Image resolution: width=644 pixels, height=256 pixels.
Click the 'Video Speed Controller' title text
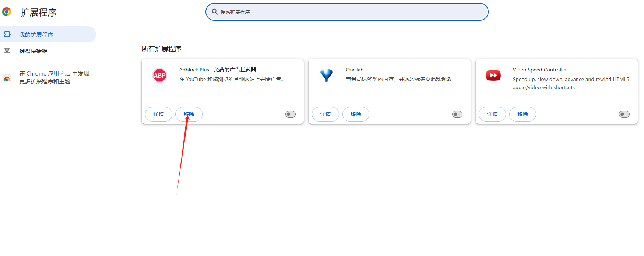click(540, 70)
